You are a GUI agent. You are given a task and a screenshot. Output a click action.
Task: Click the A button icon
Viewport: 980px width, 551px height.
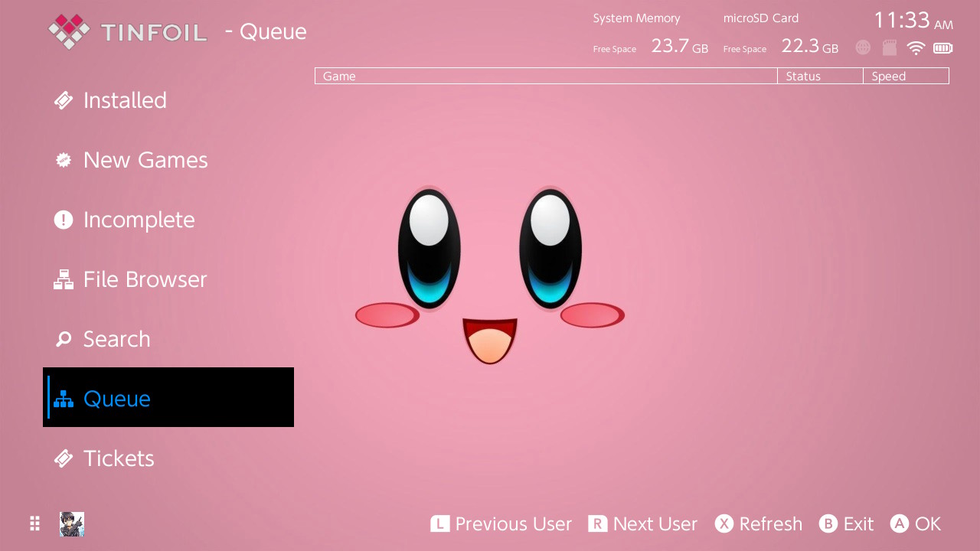click(900, 523)
